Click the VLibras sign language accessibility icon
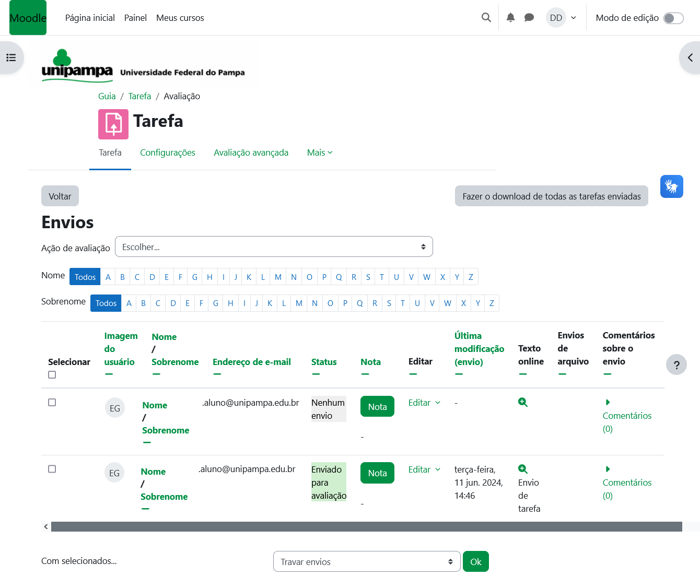The image size is (700, 588). (671, 186)
